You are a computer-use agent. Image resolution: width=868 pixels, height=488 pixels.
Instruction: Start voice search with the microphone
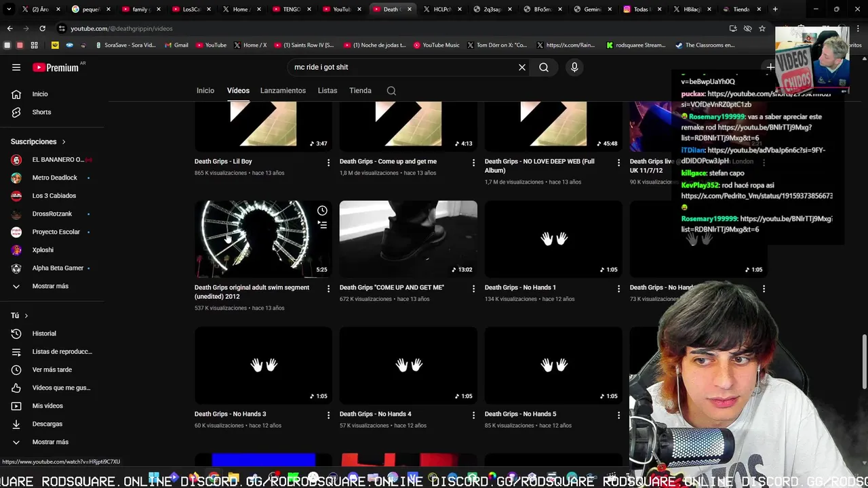[574, 67]
